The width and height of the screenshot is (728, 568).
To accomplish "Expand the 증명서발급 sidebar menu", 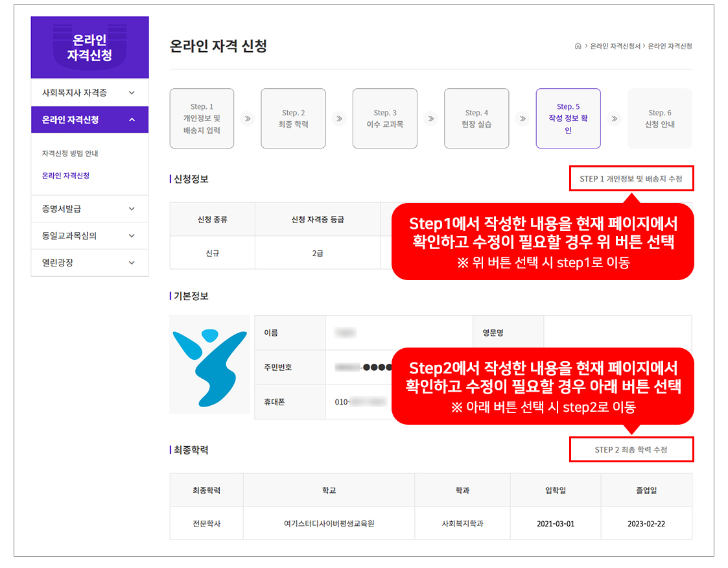I will (x=89, y=209).
